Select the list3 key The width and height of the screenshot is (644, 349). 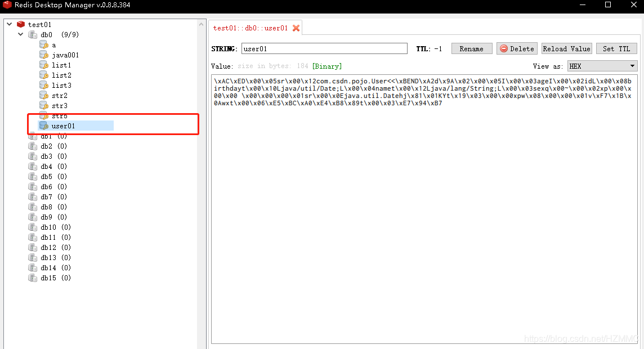pos(61,86)
